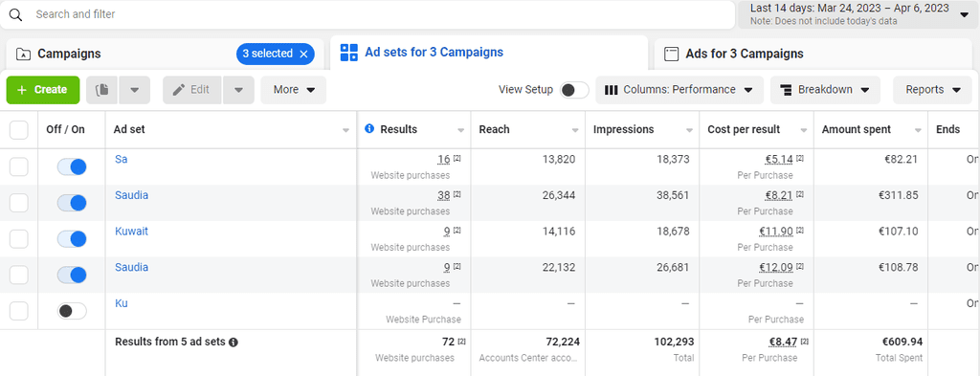Click the green Create button

tap(43, 90)
